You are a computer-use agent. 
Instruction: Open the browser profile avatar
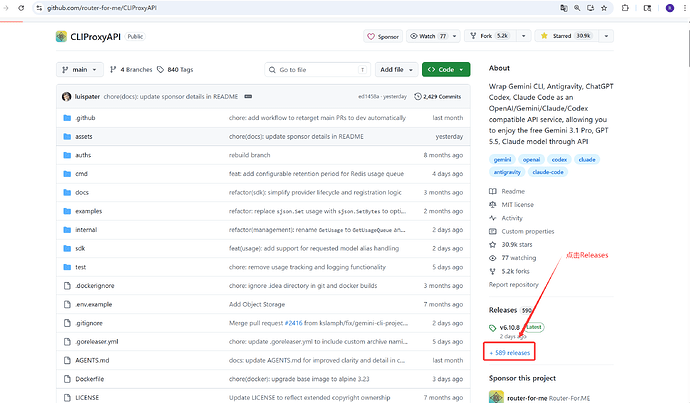(x=670, y=8)
